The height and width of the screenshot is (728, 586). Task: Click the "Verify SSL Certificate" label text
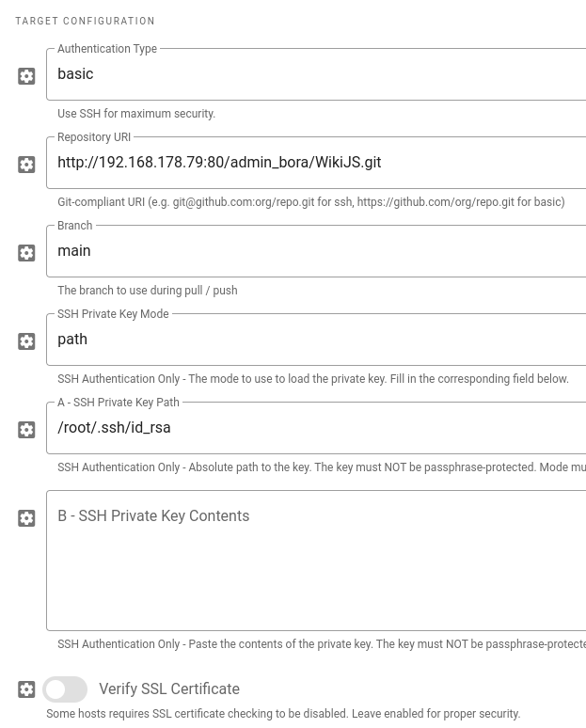pos(169,689)
